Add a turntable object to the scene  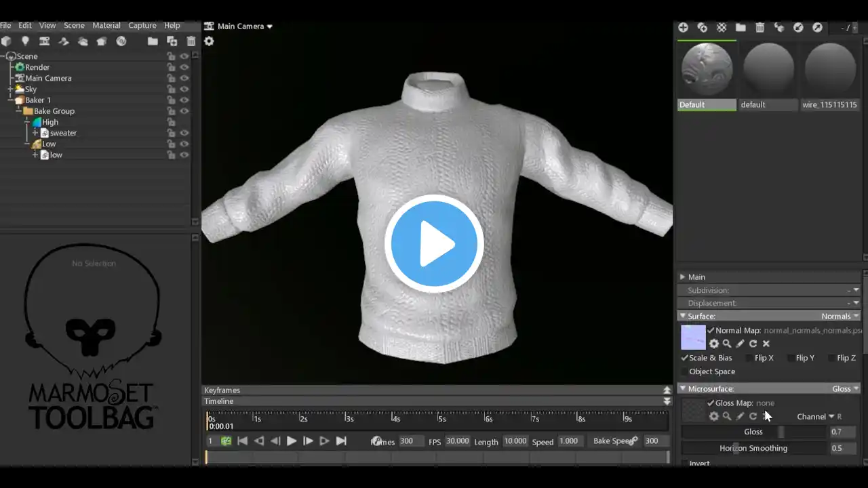[121, 41]
